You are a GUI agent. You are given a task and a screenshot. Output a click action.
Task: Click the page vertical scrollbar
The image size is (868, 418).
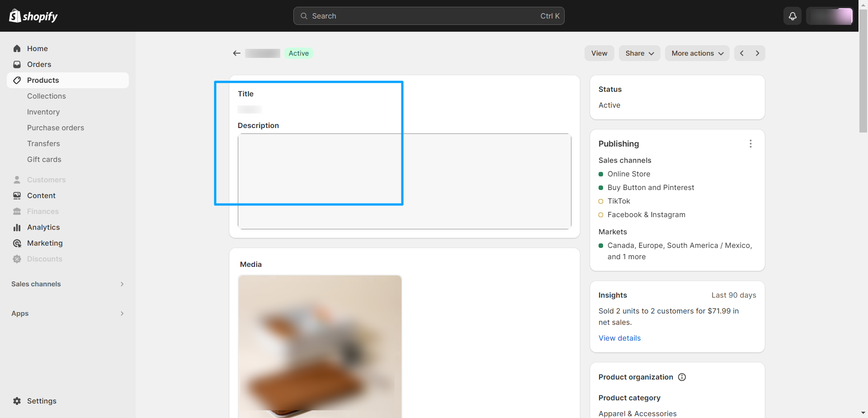pos(863,71)
